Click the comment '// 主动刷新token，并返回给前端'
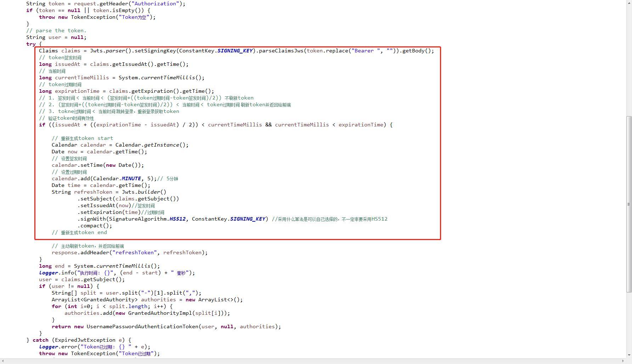 point(88,246)
